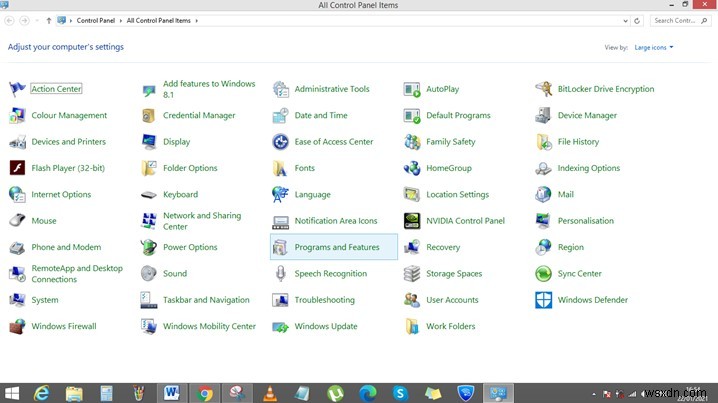Screen dimensions: 718x403
Task: Click the RemoteApp and Desktop Connections link
Action: 77,273
